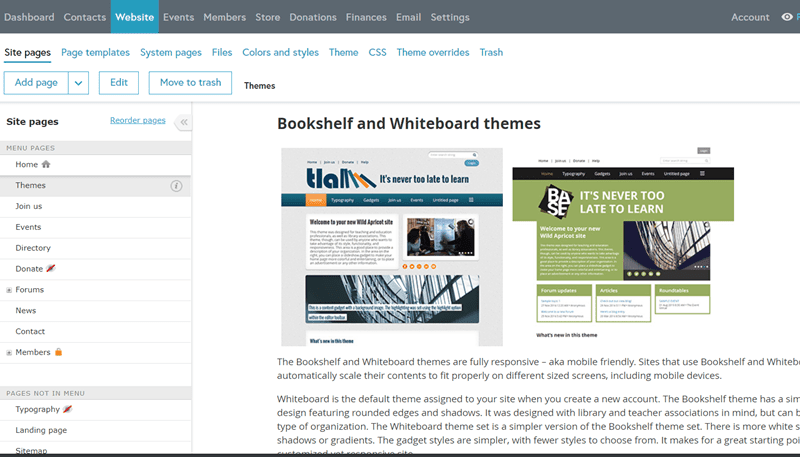Screen dimensions: 800x457
Task: Open the Members top menu
Action: coord(224,17)
